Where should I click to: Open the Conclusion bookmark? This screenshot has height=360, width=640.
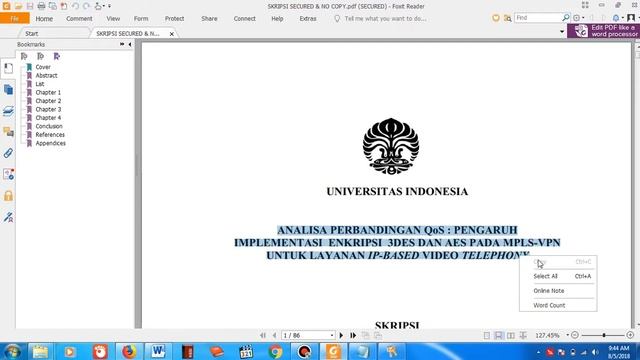(x=49, y=127)
